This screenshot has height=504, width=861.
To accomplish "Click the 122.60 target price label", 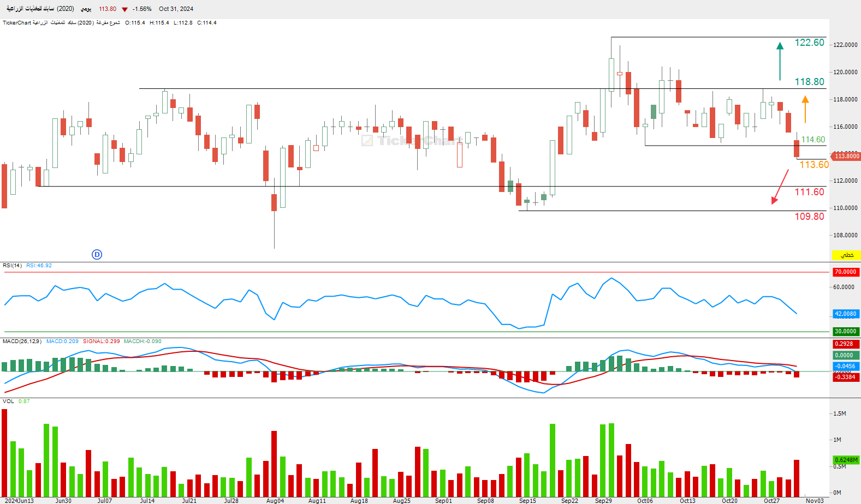I will 809,43.
